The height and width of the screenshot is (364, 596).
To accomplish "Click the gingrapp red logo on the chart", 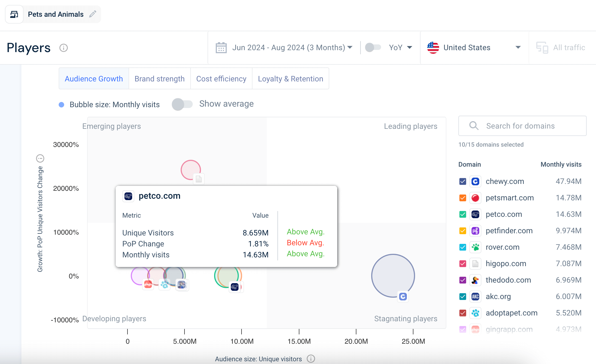I will coord(148,285).
